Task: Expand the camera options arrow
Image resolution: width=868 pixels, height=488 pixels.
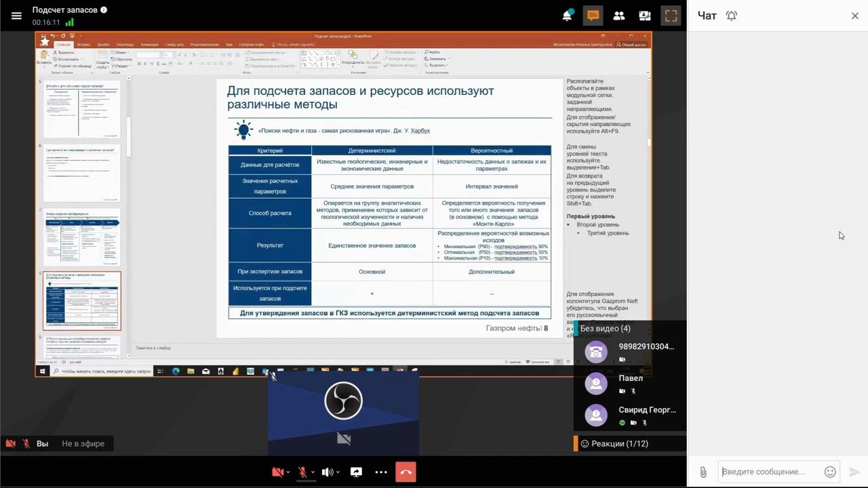Action: 288,472
